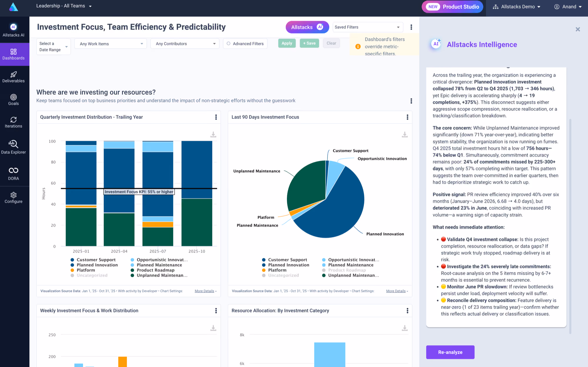The height and width of the screenshot is (367, 588).
Task: Open Allstacks AI in sidebar
Action: point(14,30)
